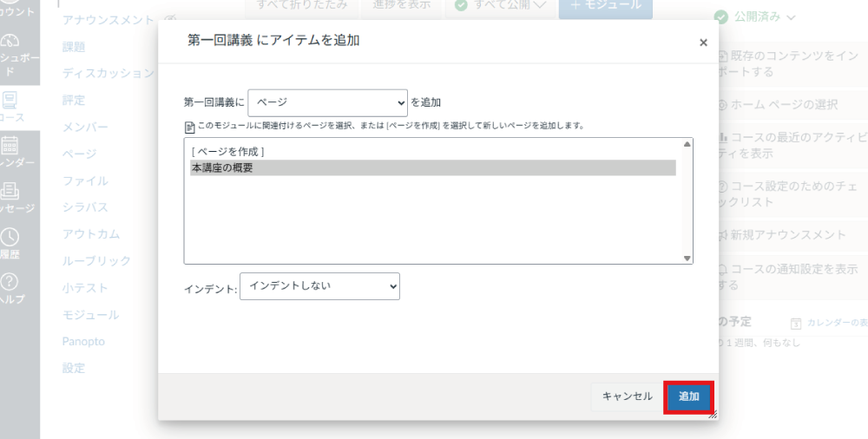Open the すべて公開 dropdown button
This screenshot has height=439, width=868.
click(501, 6)
